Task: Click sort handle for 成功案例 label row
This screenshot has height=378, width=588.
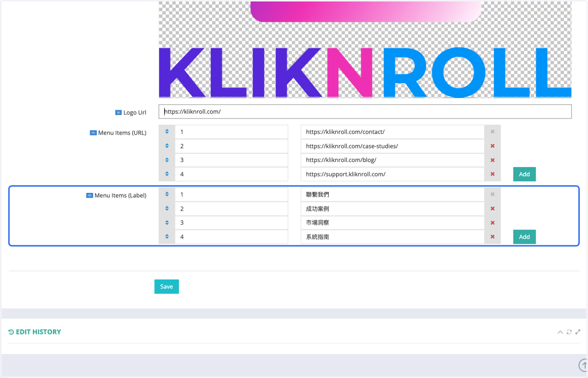Action: [x=167, y=209]
